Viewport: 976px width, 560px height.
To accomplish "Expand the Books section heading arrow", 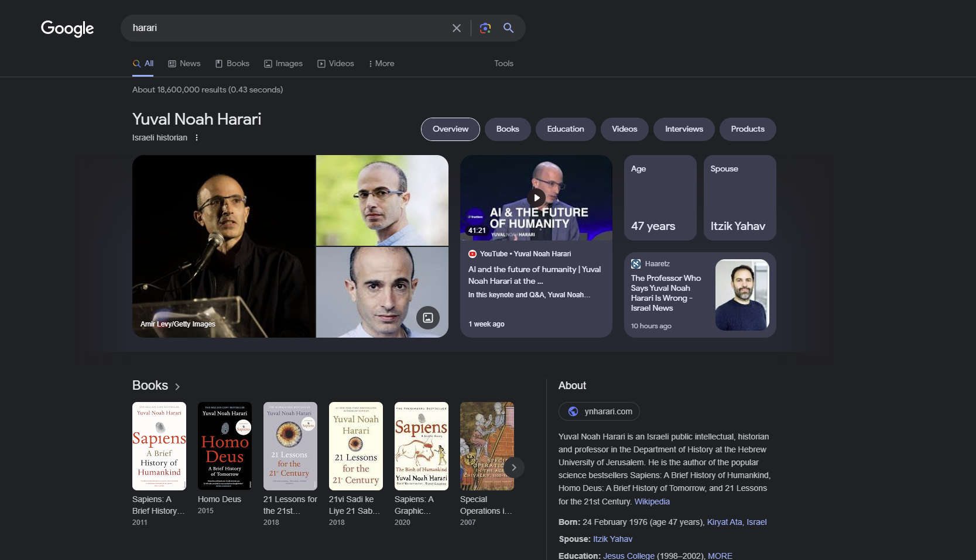I will tap(177, 386).
